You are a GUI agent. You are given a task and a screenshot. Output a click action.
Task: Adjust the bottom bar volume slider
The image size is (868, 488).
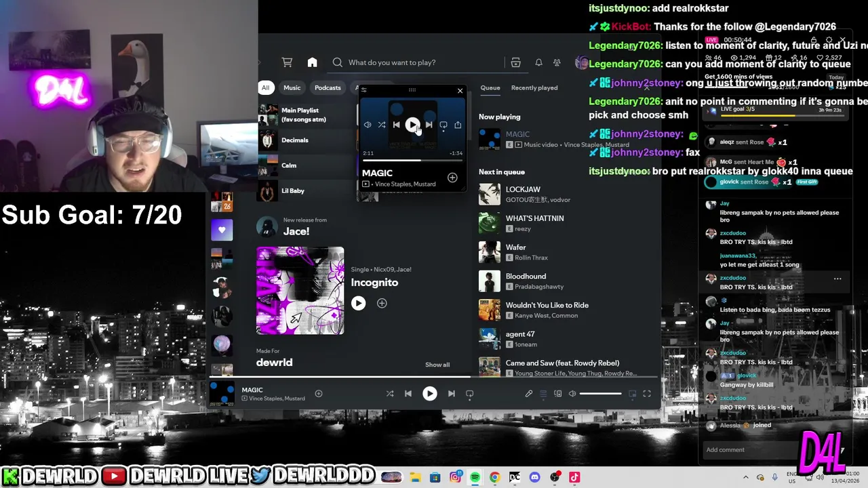click(601, 393)
